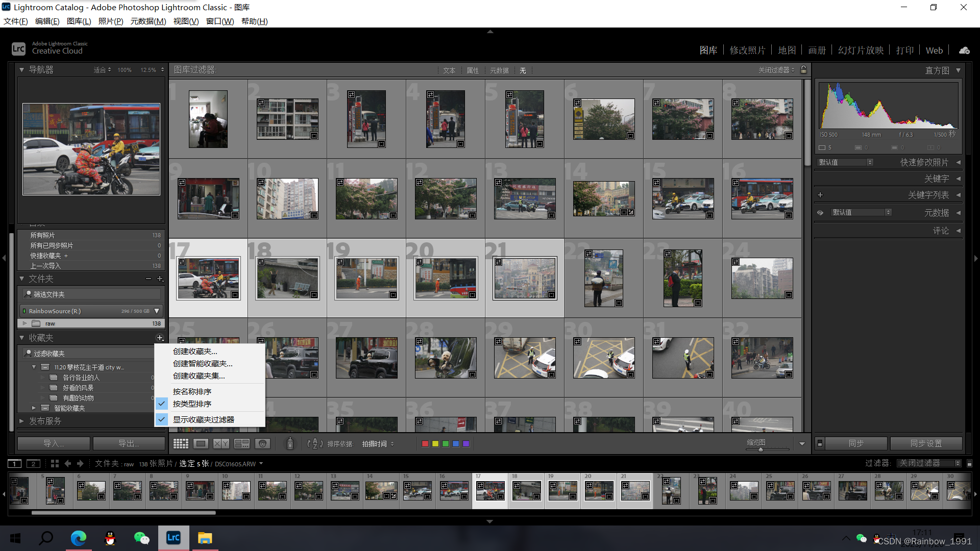Collapse the 直方图 panel triangle
Image resolution: width=980 pixels, height=551 pixels.
[x=958, y=70]
